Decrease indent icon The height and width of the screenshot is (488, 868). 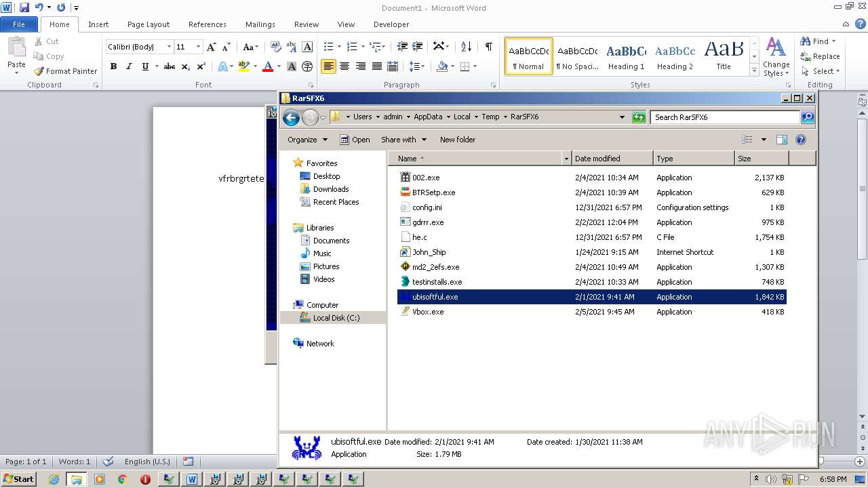coord(402,47)
